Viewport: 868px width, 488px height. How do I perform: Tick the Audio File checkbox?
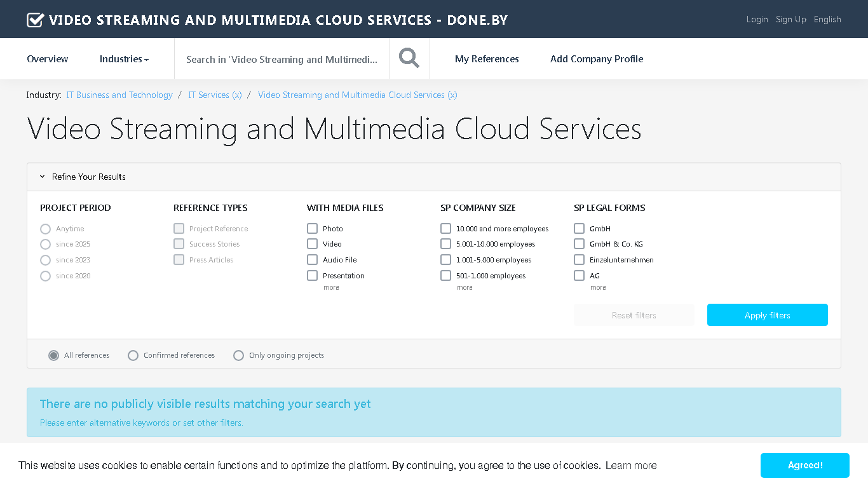click(312, 259)
